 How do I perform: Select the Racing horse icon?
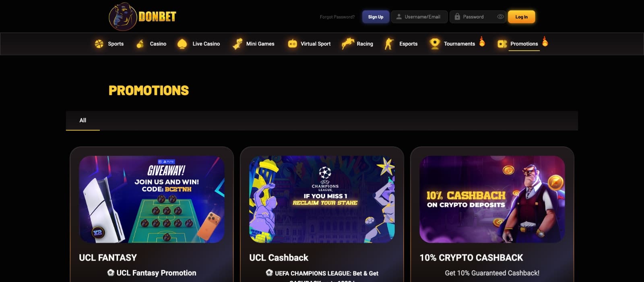(x=347, y=44)
